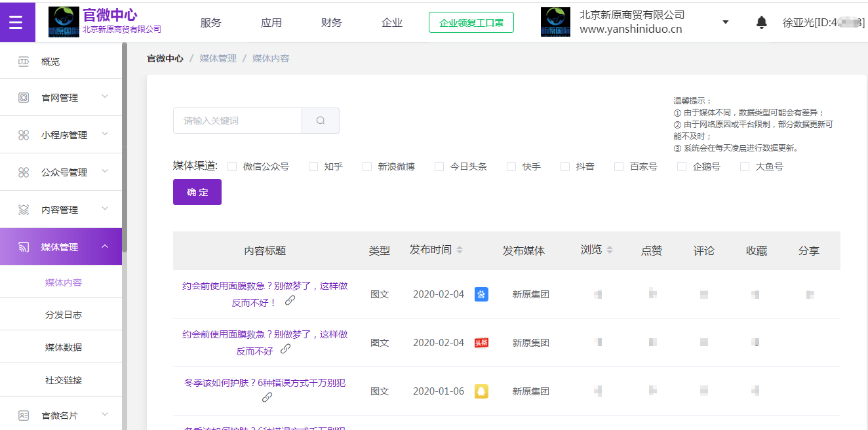
Task: Expand 公众号管理 chevron
Action: [105, 172]
